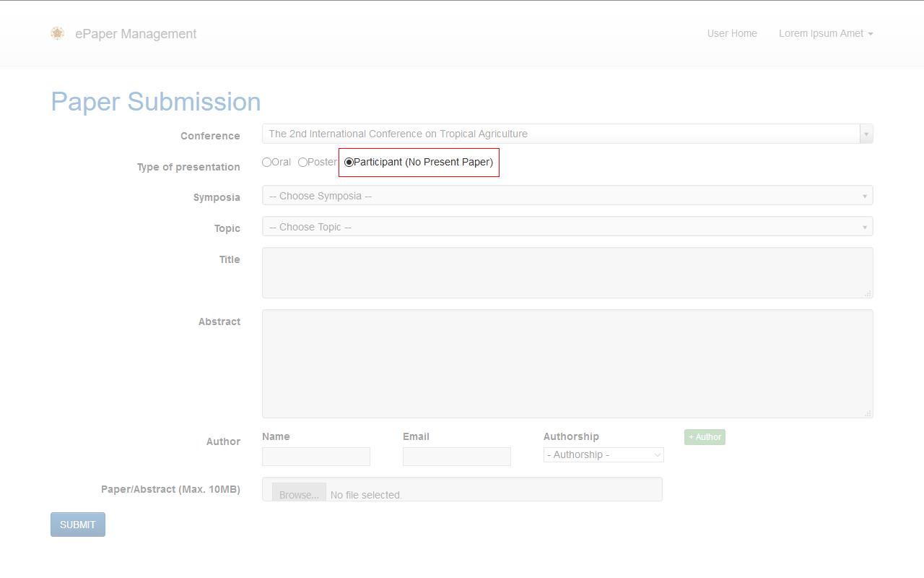Click into the Title text area
Viewport: 924px width, 578px height.
click(x=567, y=272)
